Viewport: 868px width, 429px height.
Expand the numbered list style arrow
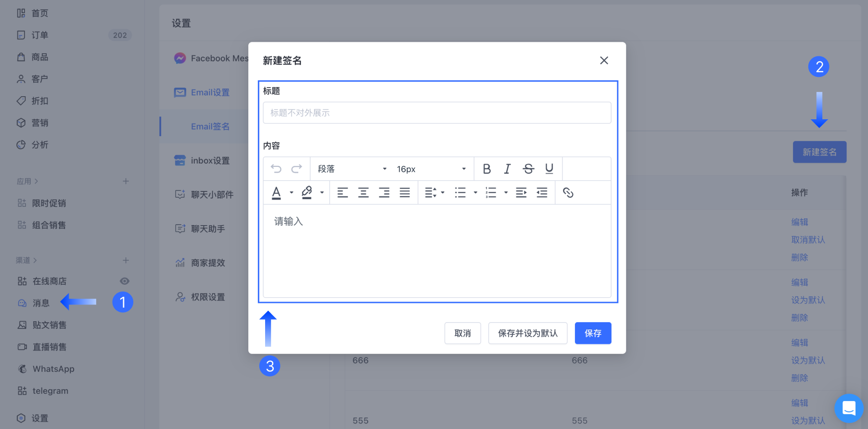(x=506, y=193)
